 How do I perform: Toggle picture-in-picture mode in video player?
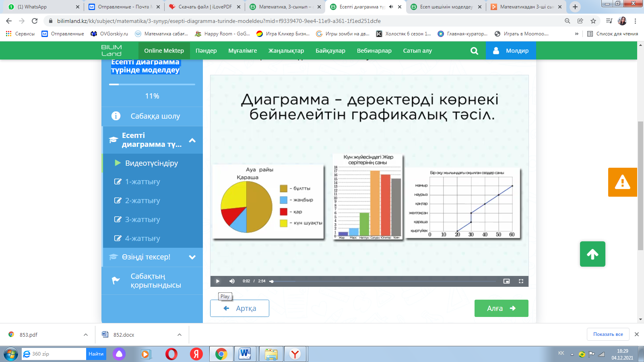506,281
